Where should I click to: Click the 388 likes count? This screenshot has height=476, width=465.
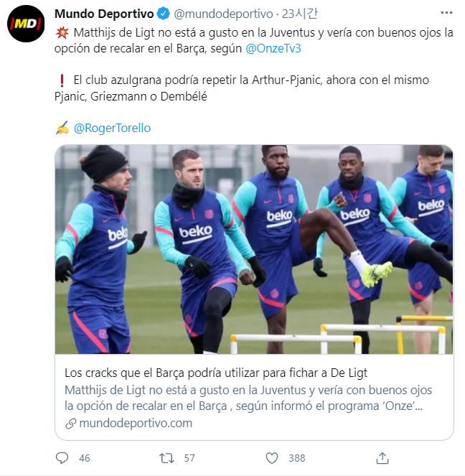tap(296, 458)
